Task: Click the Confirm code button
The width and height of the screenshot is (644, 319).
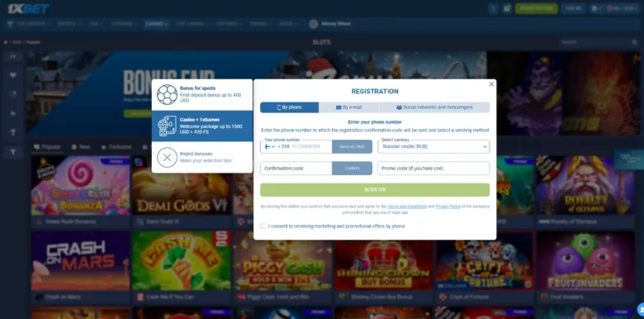Action: tap(352, 168)
